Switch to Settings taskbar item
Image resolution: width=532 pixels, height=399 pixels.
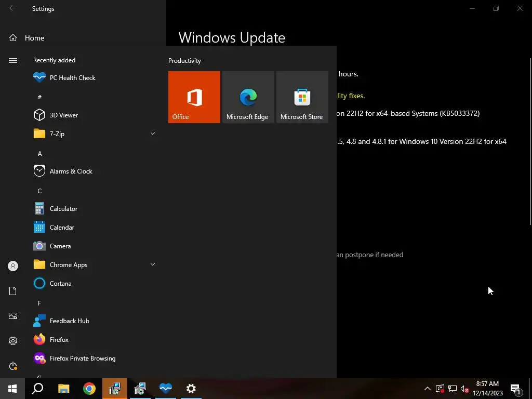tap(191, 389)
